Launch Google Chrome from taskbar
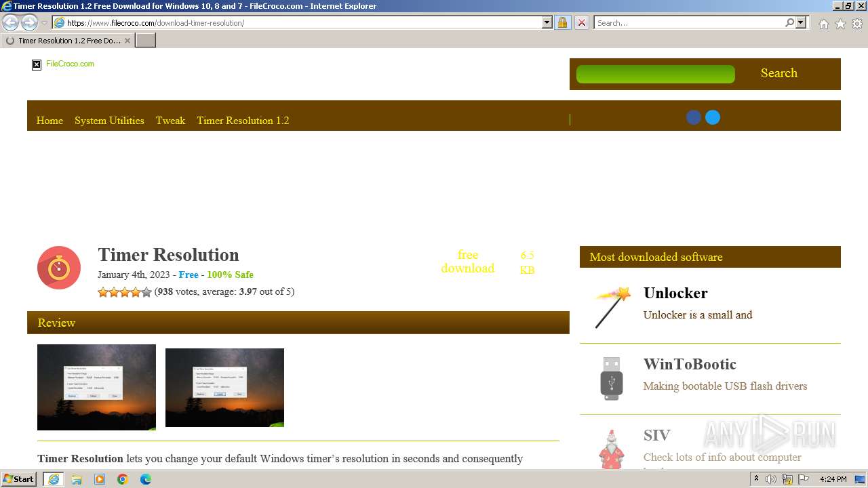Image resolution: width=868 pixels, height=488 pixels. coord(123,479)
